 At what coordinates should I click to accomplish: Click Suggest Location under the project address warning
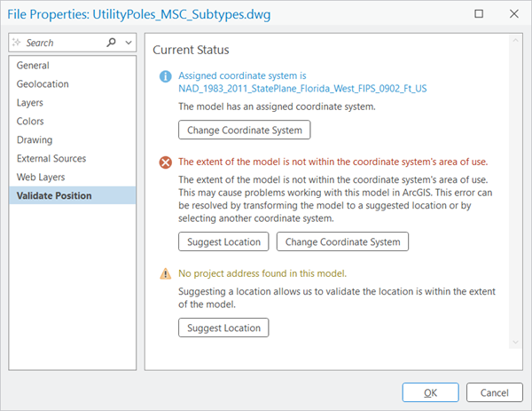point(224,328)
